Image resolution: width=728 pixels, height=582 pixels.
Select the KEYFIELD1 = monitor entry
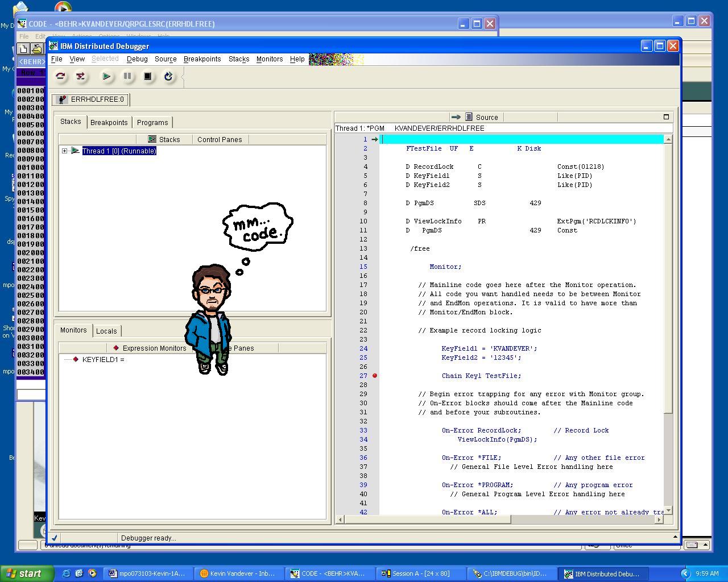point(103,359)
